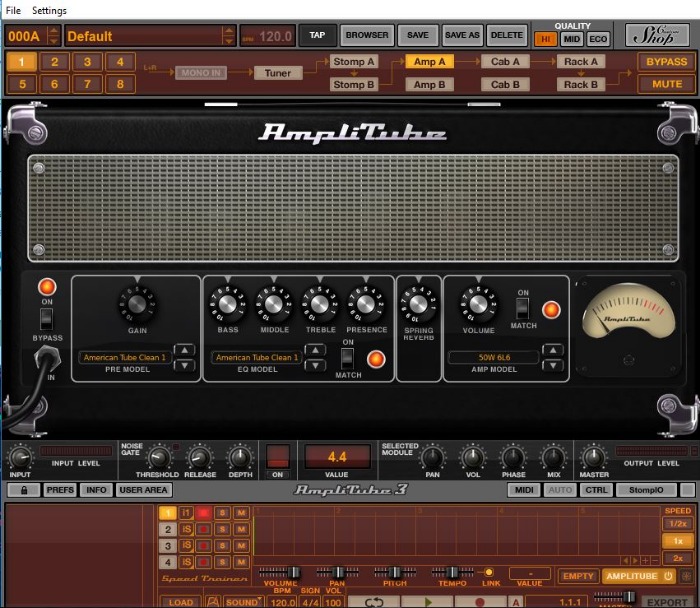Image resolution: width=700 pixels, height=608 pixels.
Task: Click the power icon on the AMPLITUBE button
Action: click(668, 576)
